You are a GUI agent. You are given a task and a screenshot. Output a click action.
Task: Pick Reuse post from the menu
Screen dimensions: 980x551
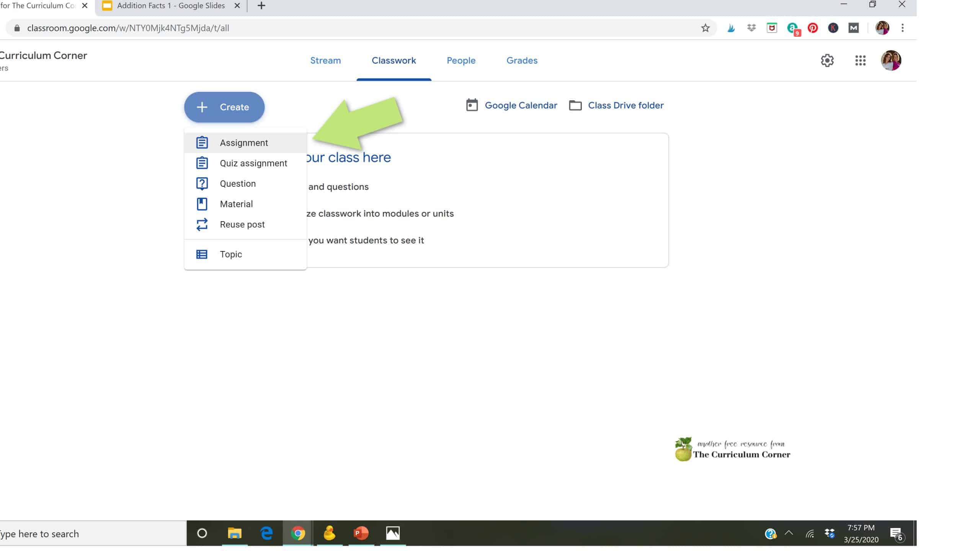pyautogui.click(x=242, y=225)
